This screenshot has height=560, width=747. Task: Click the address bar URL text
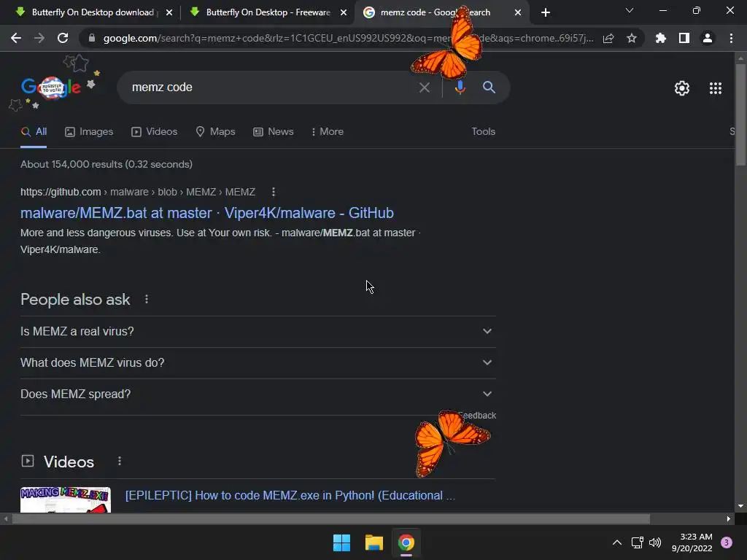tap(348, 38)
